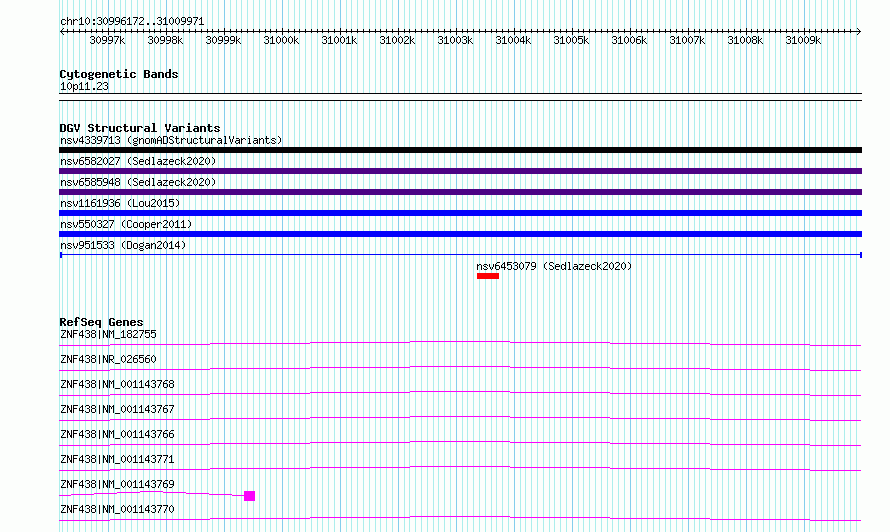
Task: Open transcript ZNF438|NM_001143769 label
Action: point(117,484)
